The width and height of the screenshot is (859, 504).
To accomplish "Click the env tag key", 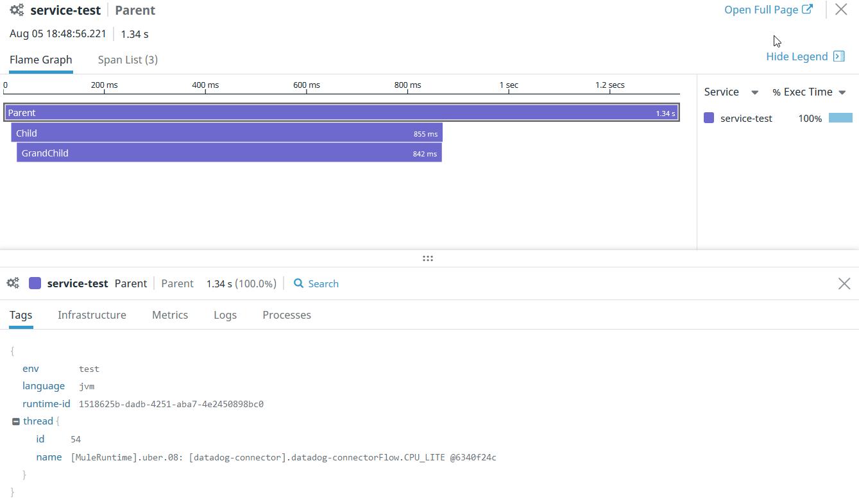I will tap(31, 369).
